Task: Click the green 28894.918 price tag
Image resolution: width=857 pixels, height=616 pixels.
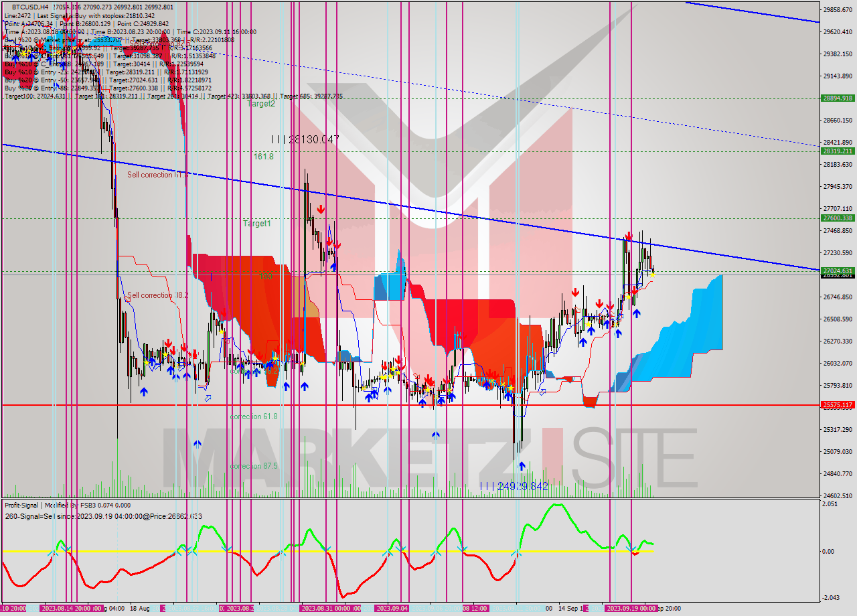Action: [x=838, y=98]
